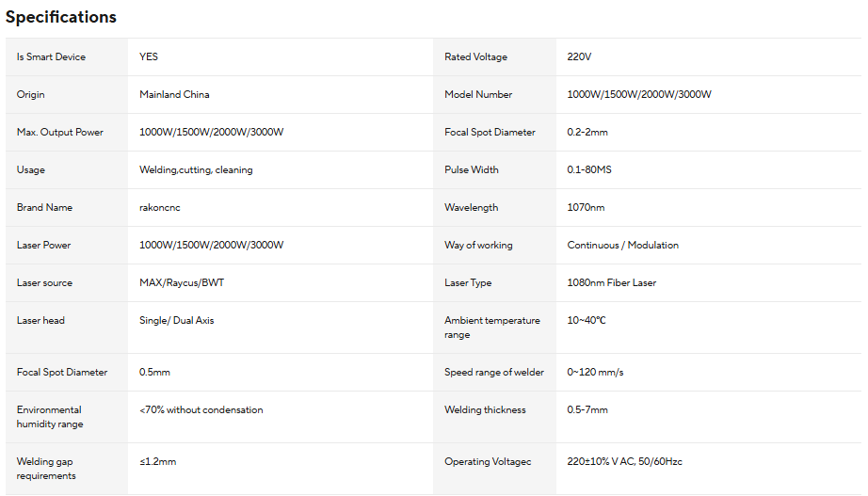The image size is (868, 496).
Task: Select the 0~120 mm/s speed range value
Action: [x=595, y=372]
